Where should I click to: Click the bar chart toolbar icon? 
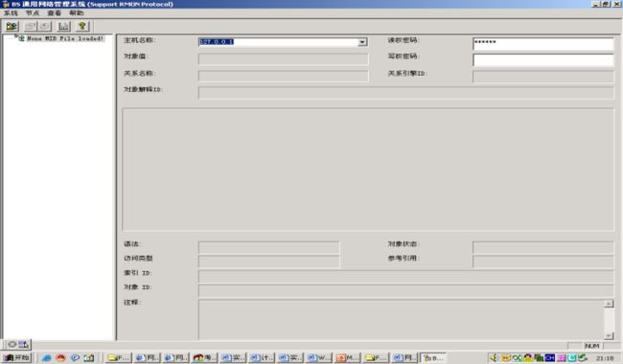[63, 27]
